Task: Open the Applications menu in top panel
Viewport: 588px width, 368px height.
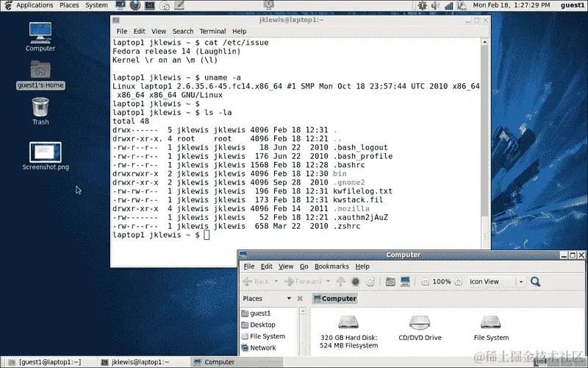Action: [x=35, y=5]
